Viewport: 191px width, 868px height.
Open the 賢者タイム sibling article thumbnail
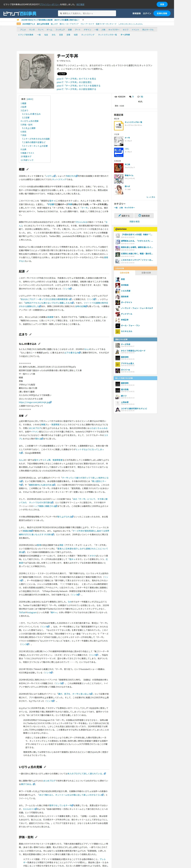pyautogui.click(x=119, y=179)
